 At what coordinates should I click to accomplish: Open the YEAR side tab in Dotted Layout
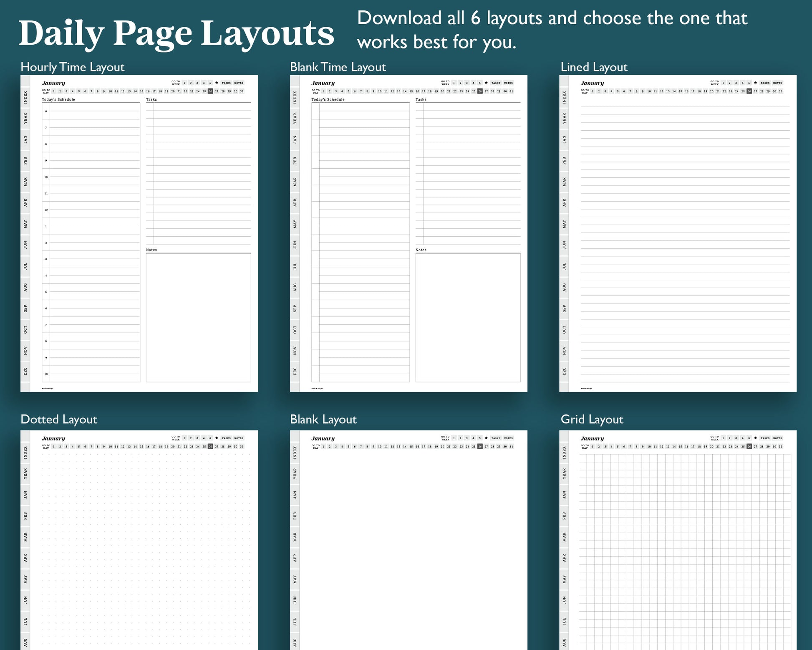25,473
